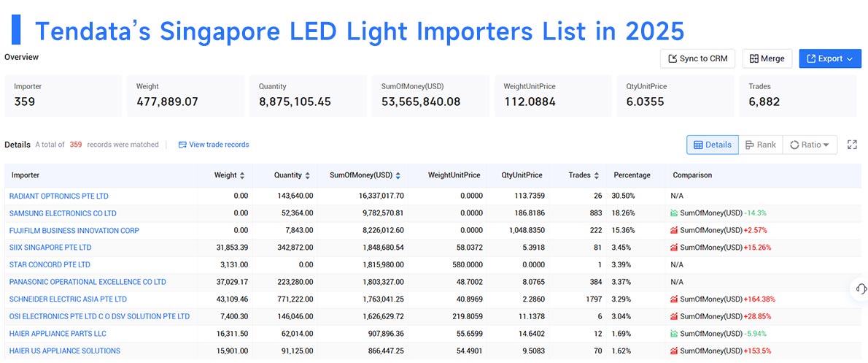The width and height of the screenshot is (868, 363).
Task: Click the Sync to CRM button
Action: pos(697,58)
